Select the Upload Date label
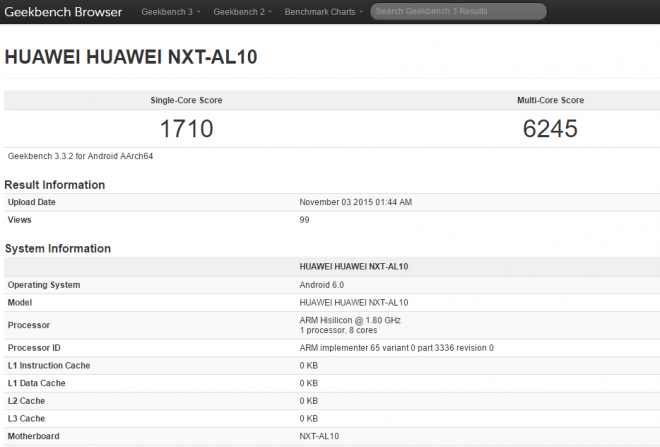 point(32,202)
